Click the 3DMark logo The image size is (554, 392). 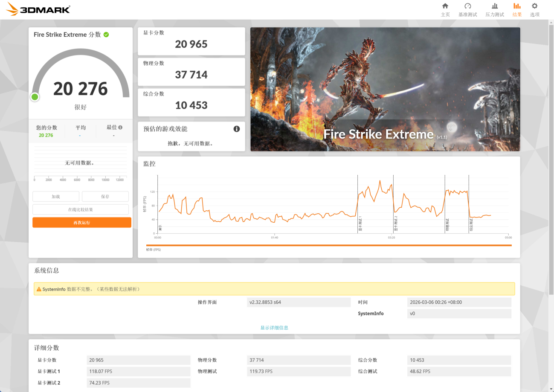tap(38, 9)
